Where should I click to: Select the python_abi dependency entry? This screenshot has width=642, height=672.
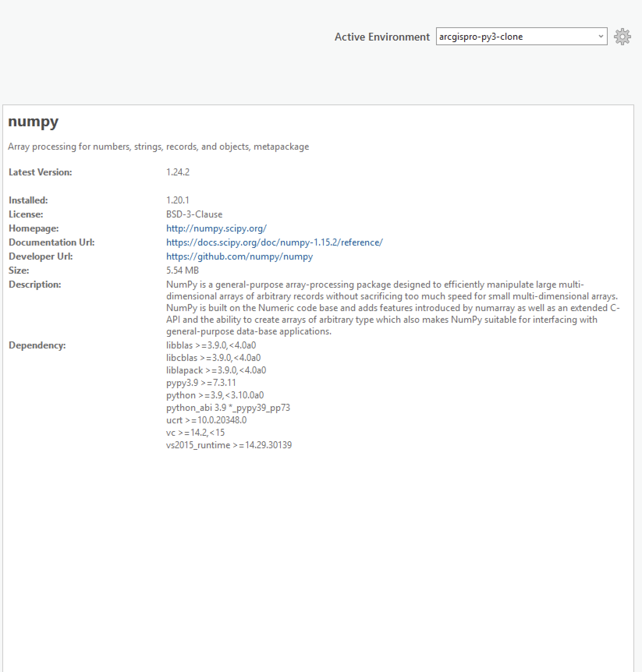[x=228, y=408]
